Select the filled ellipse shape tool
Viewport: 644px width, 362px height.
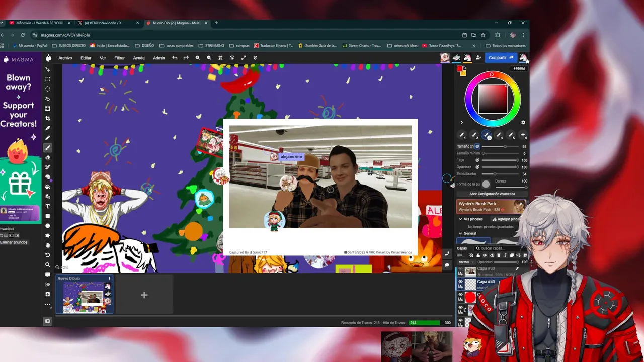[48, 226]
